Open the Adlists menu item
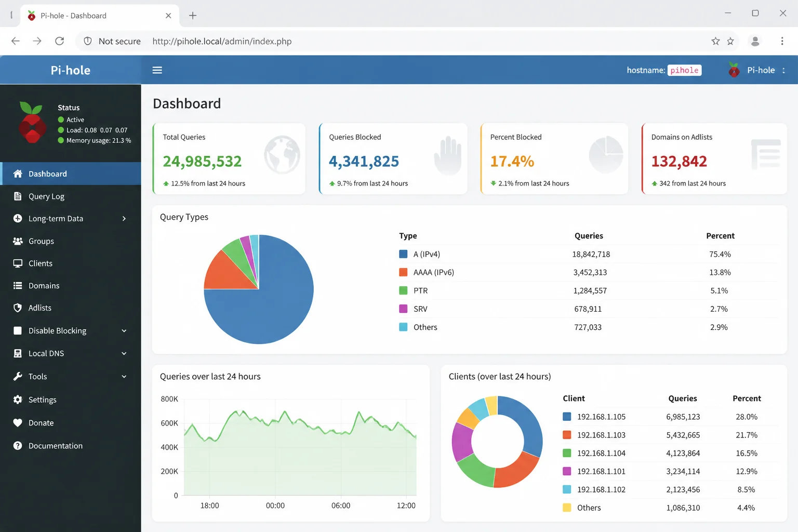Image resolution: width=798 pixels, height=532 pixels. click(x=71, y=308)
